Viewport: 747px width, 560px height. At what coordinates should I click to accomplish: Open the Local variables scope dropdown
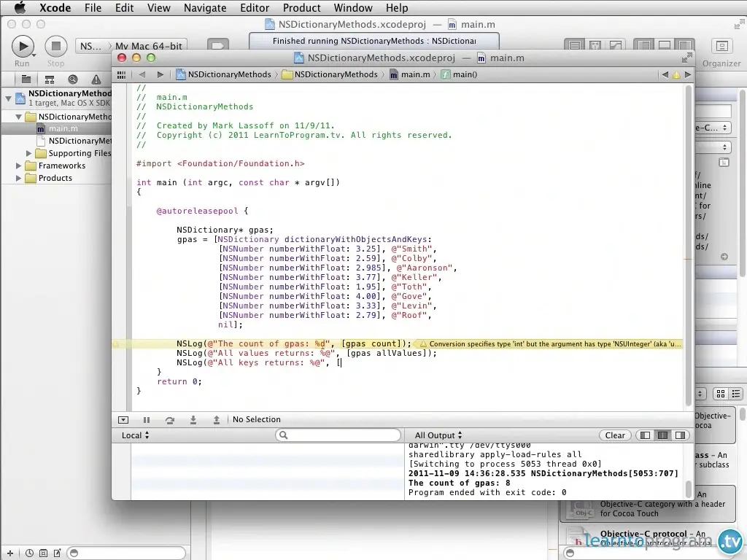[135, 435]
